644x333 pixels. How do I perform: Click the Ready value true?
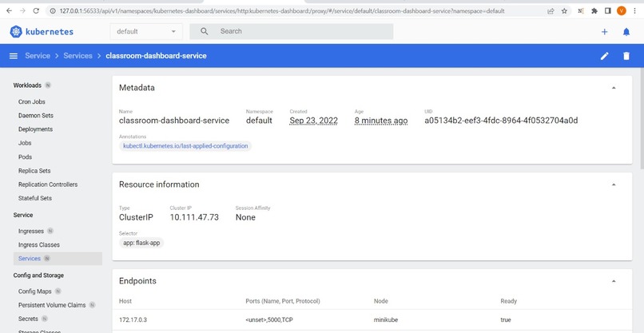(x=506, y=320)
